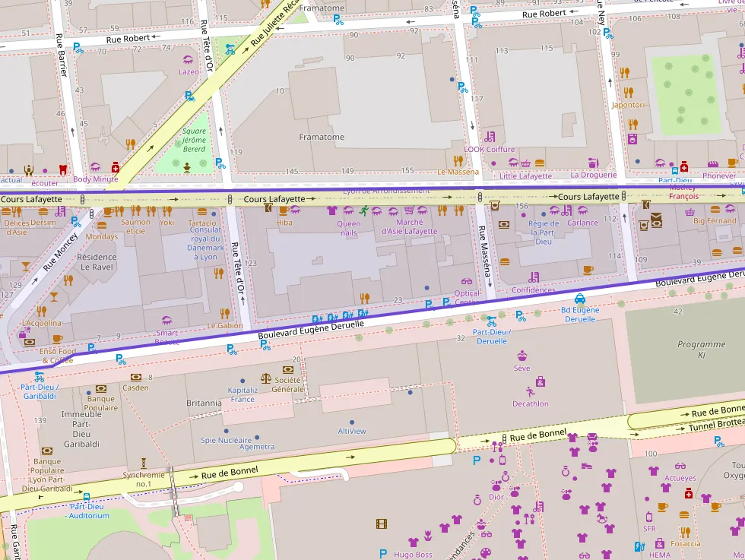Select the Enso Food & Coffee cup icon
Screen dimensions: 745x560
(58, 339)
